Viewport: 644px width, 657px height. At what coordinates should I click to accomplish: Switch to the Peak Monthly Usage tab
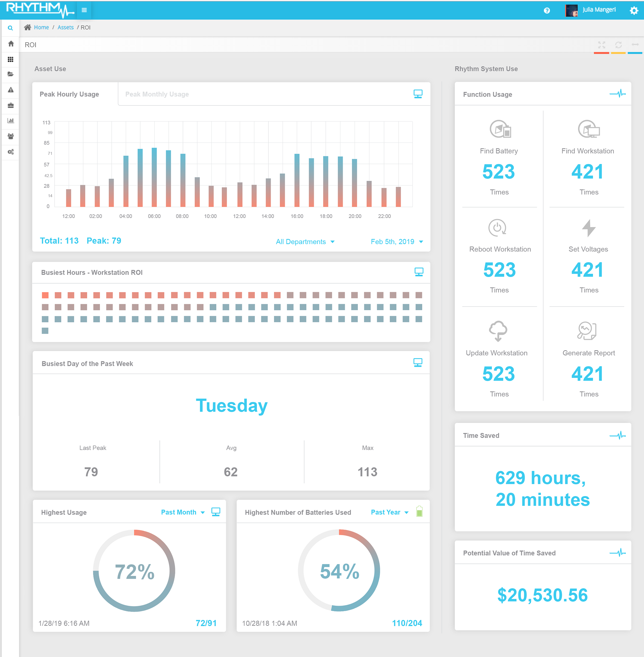(157, 94)
